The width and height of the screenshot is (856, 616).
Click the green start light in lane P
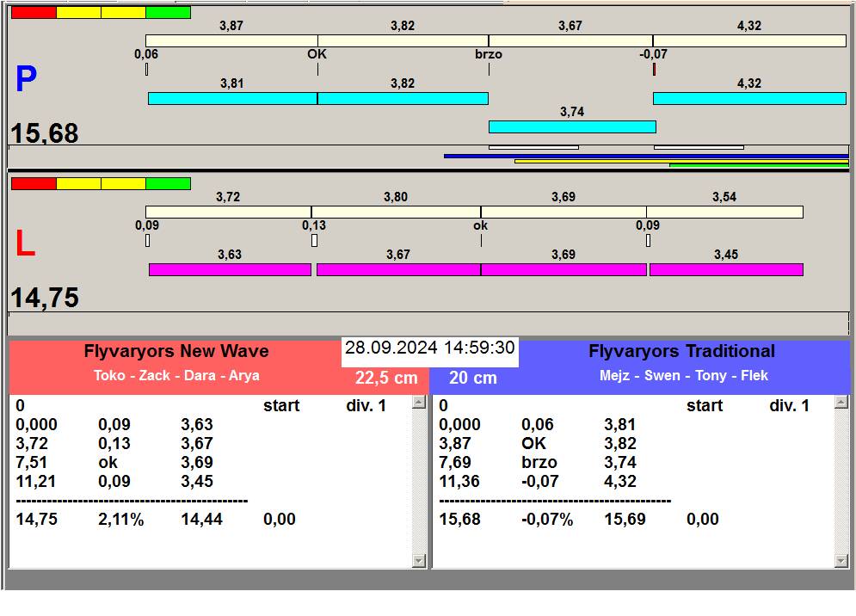click(x=168, y=12)
